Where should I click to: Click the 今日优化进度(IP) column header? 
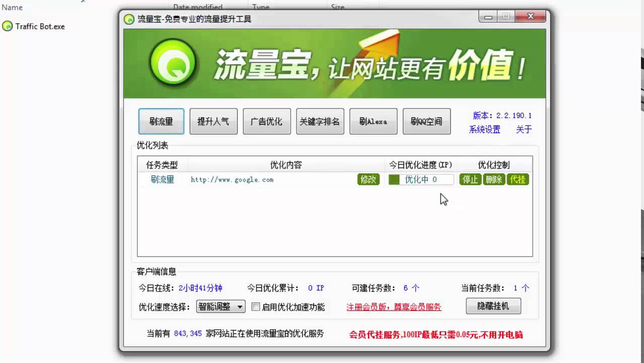coord(421,165)
